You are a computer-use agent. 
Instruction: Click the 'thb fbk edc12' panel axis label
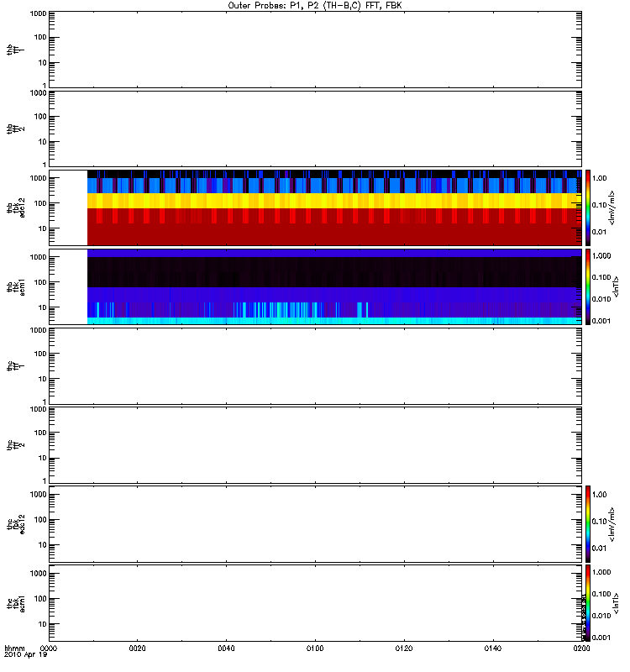tap(15, 207)
